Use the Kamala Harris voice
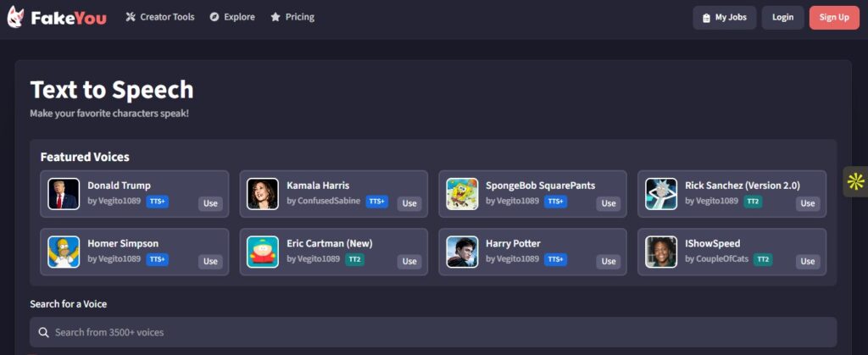 pos(409,203)
